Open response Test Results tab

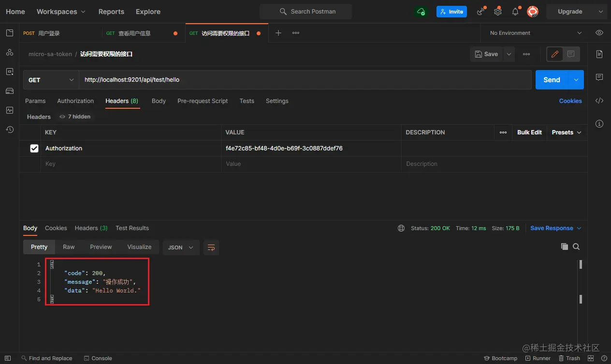tap(132, 228)
